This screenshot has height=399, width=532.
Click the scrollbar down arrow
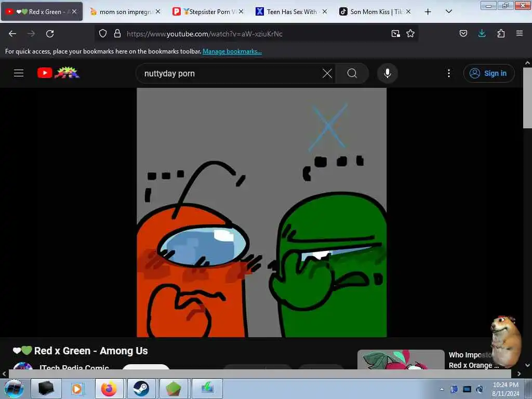click(x=527, y=365)
